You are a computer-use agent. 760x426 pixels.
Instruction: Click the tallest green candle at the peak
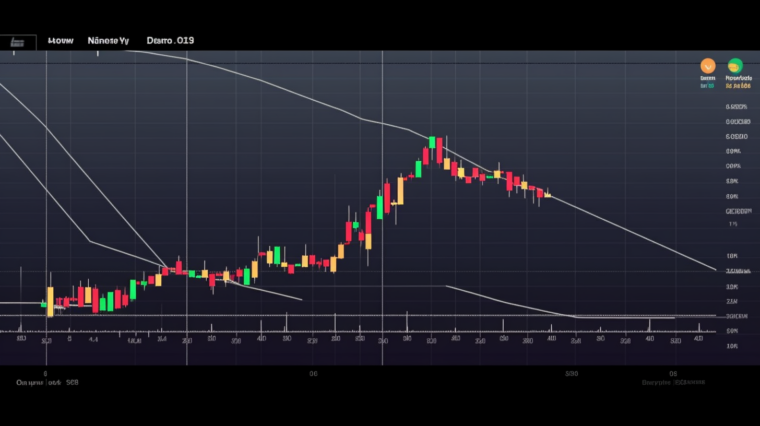(431, 149)
